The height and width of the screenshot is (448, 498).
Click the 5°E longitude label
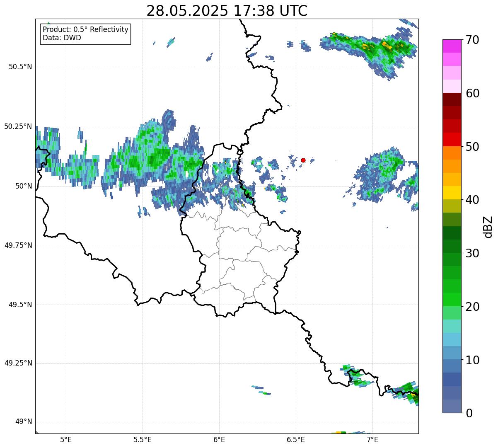66,440
